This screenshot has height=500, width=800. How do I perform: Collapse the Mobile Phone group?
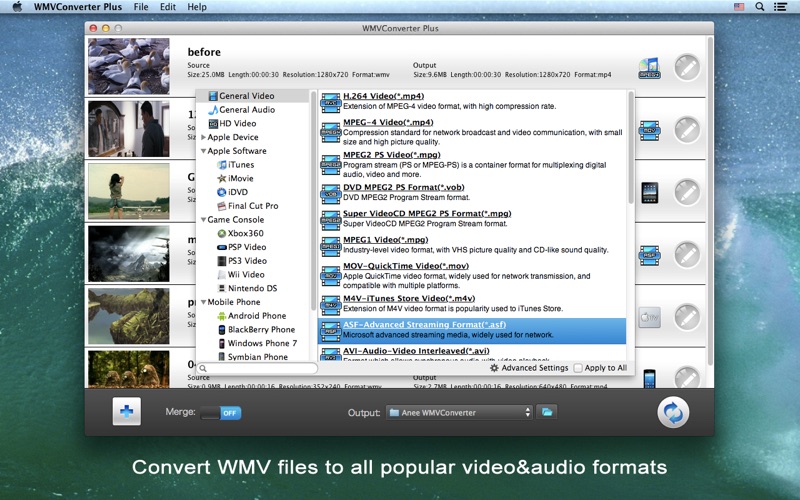[x=204, y=302]
